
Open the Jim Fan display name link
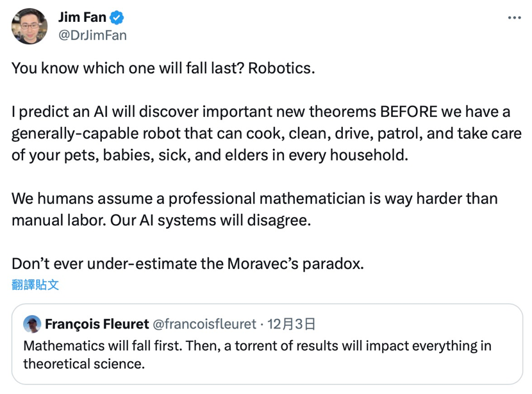tap(82, 17)
